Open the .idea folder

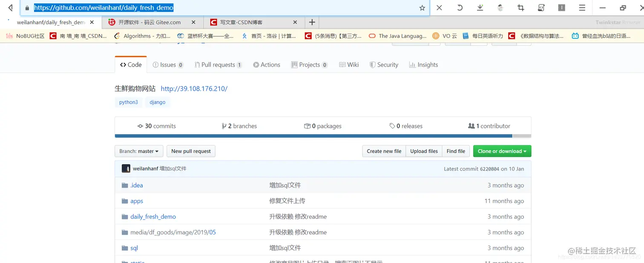tap(137, 185)
